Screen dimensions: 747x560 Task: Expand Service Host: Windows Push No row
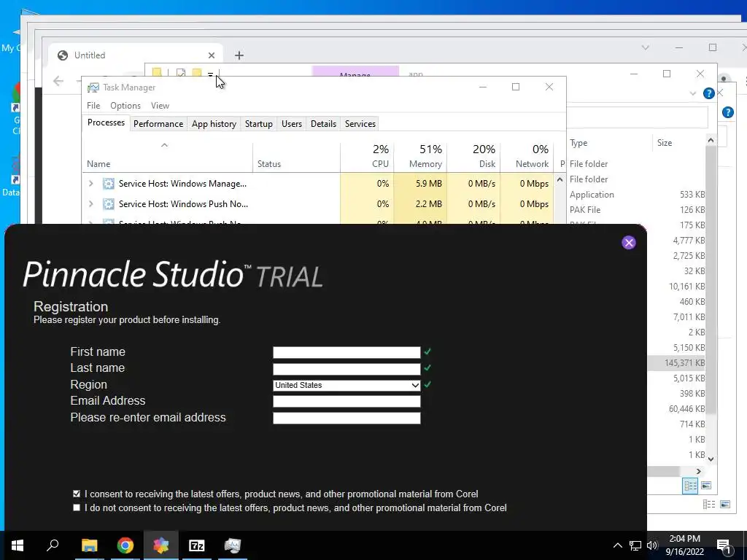(91, 204)
